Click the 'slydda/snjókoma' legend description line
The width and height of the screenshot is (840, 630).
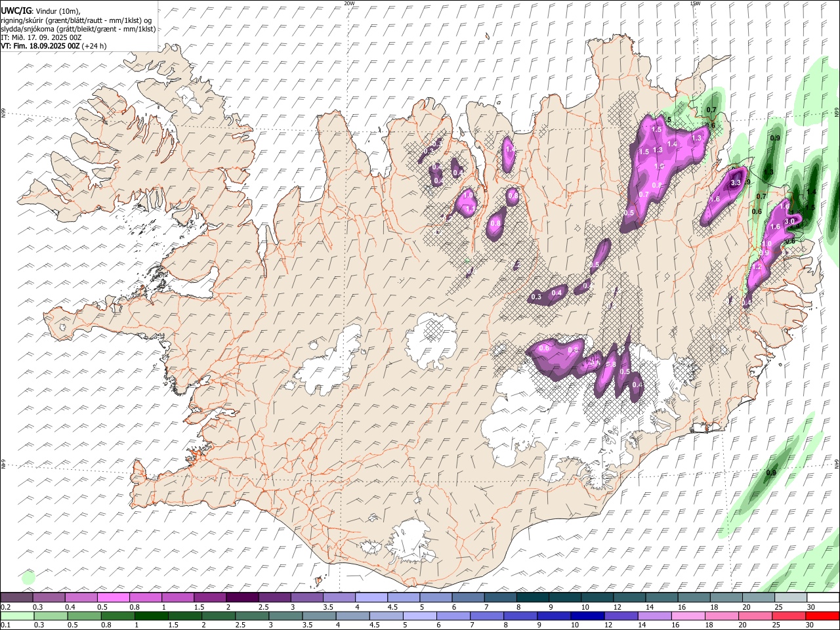pyautogui.click(x=78, y=29)
